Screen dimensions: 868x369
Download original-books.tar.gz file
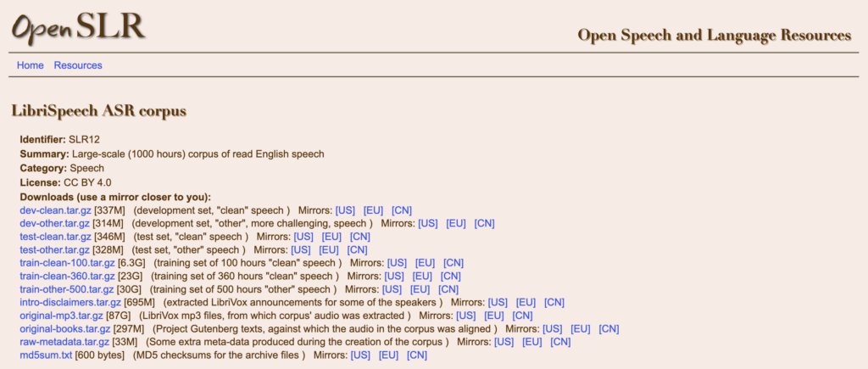tap(65, 329)
